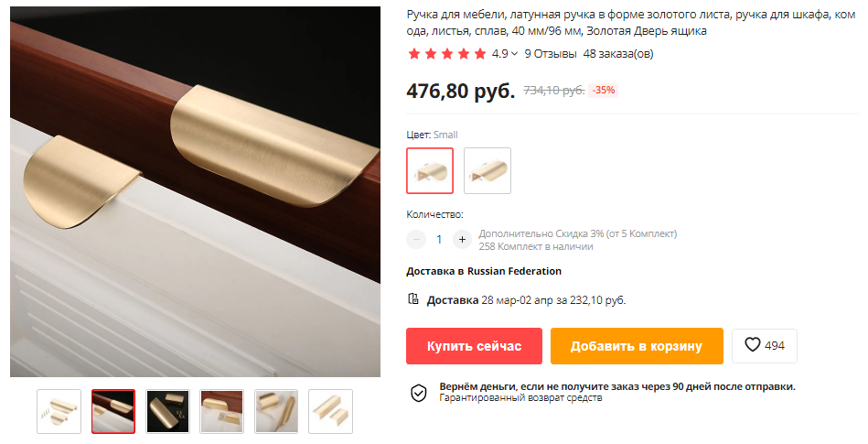Open the 9 Отзывы reviews link

pyautogui.click(x=551, y=54)
